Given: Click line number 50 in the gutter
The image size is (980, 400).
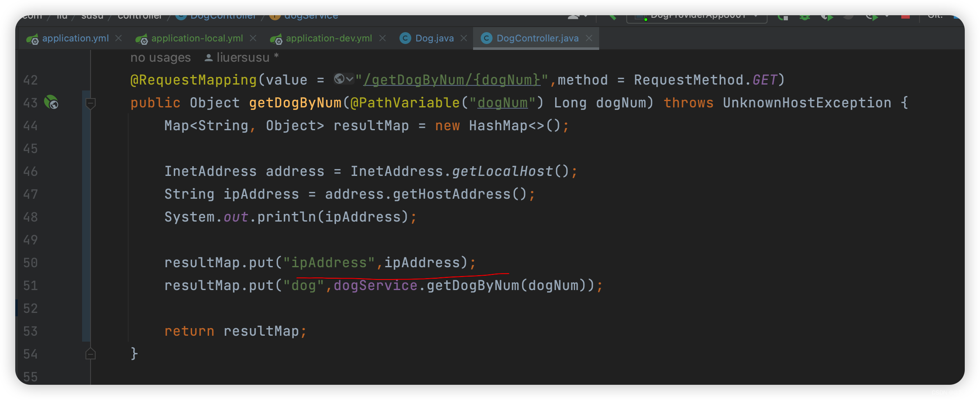Looking at the screenshot, I should [30, 263].
